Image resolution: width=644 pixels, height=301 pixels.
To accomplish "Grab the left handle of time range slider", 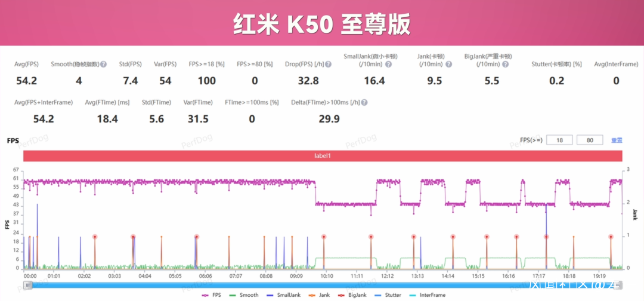I will [x=27, y=285].
